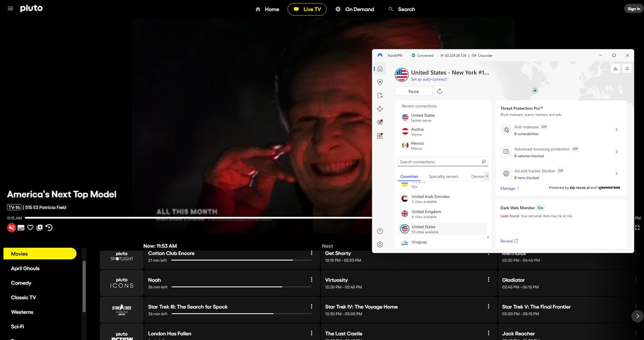Enable Anti-malware protection

(560, 129)
